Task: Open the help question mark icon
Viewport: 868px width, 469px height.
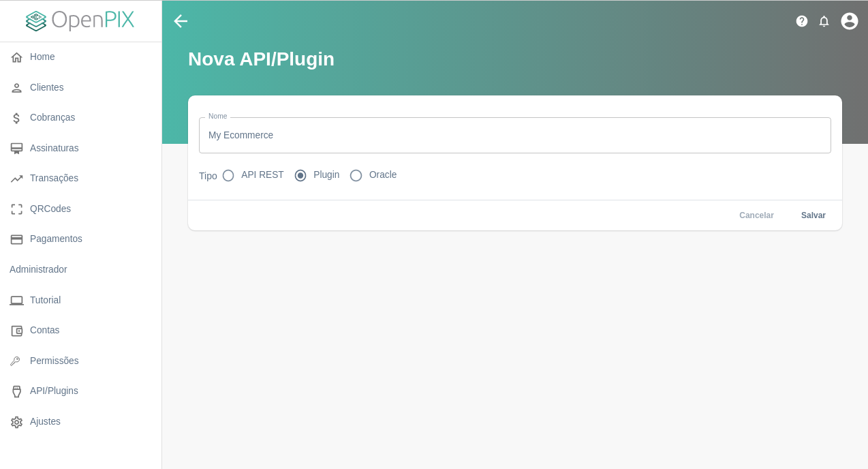Action: point(802,21)
